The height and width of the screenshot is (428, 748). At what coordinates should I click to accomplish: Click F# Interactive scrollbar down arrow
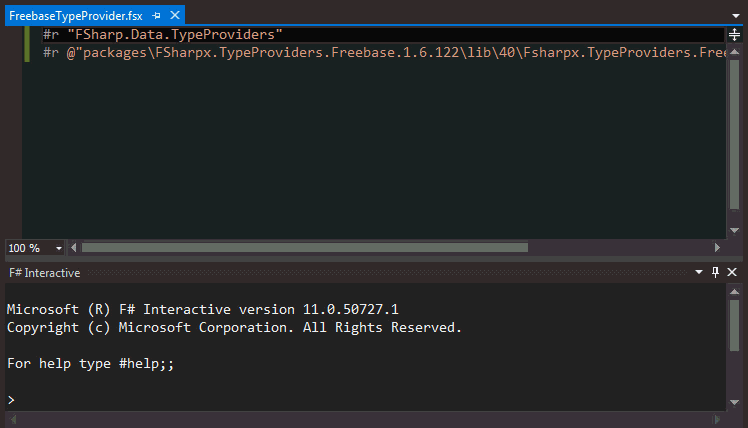click(735, 402)
